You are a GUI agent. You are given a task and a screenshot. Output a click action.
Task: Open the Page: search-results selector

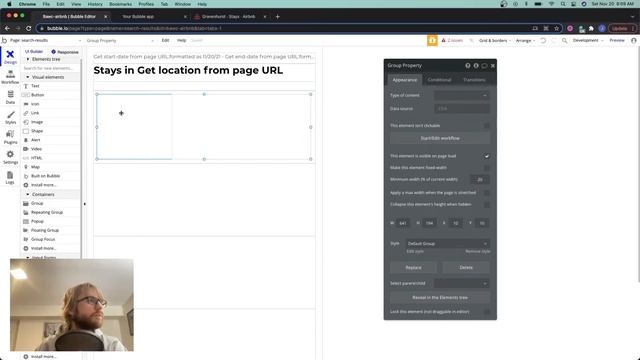click(x=45, y=40)
